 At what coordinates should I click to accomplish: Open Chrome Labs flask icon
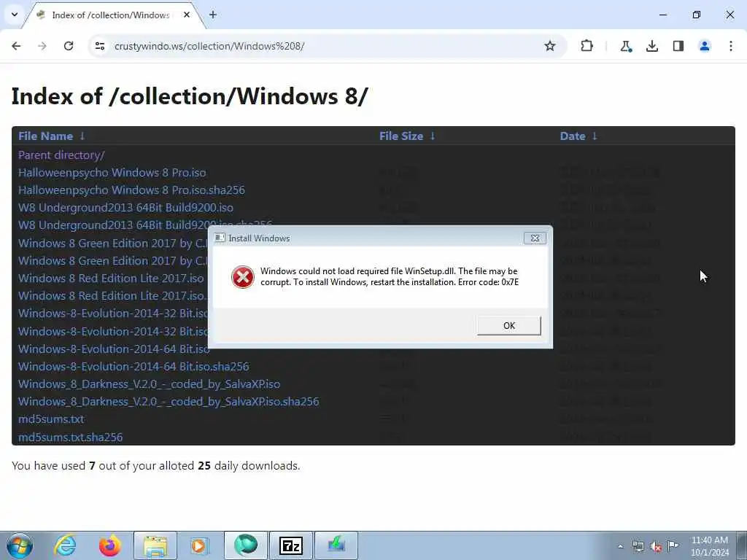[625, 46]
